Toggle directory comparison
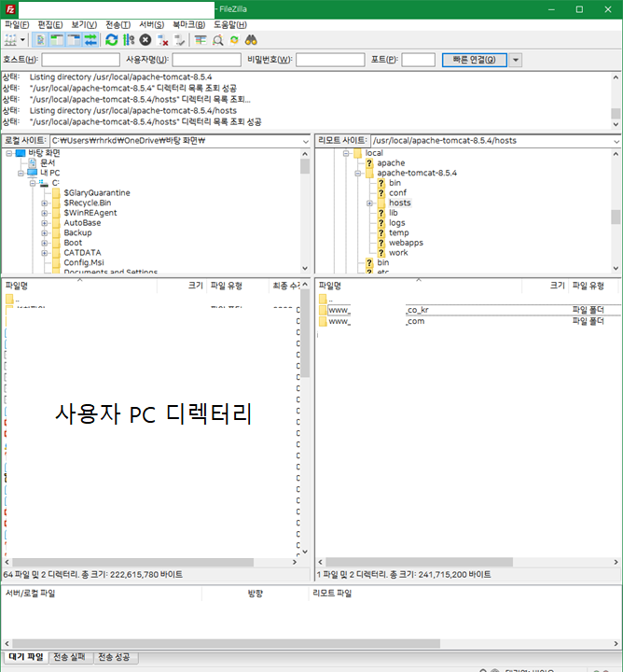This screenshot has width=623, height=672. (217, 40)
